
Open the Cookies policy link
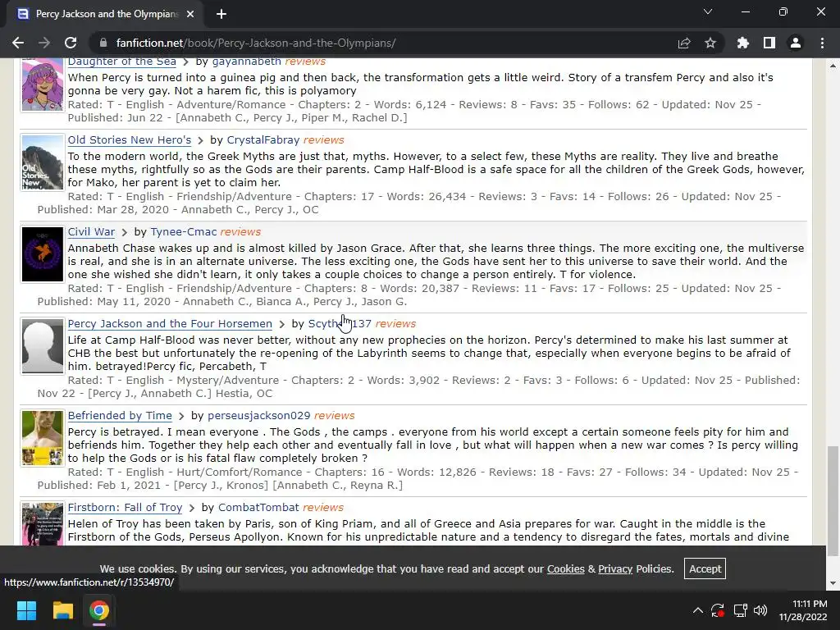pos(566,569)
